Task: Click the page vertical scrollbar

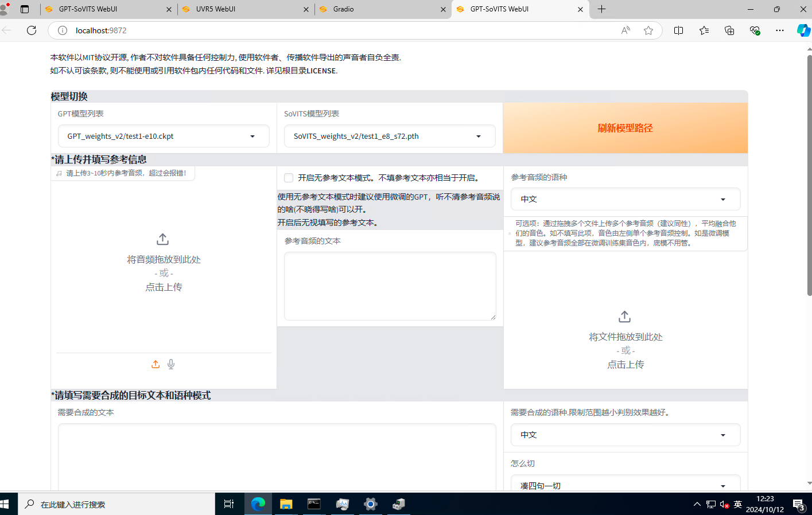Action: (809, 172)
